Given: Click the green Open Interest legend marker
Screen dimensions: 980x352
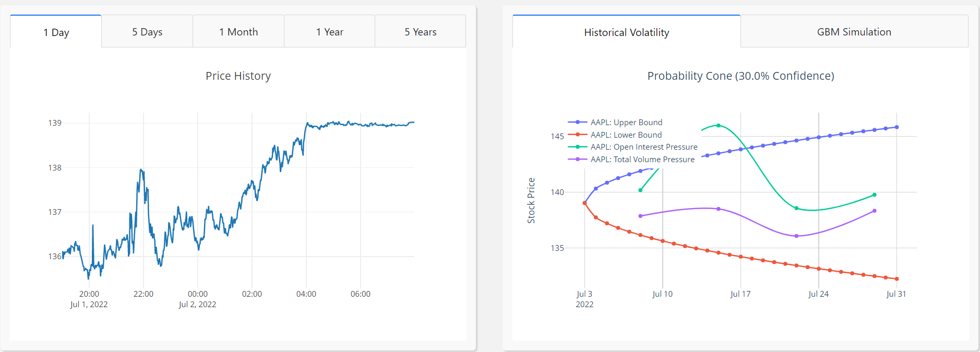Looking at the screenshot, I should pyautogui.click(x=578, y=147).
